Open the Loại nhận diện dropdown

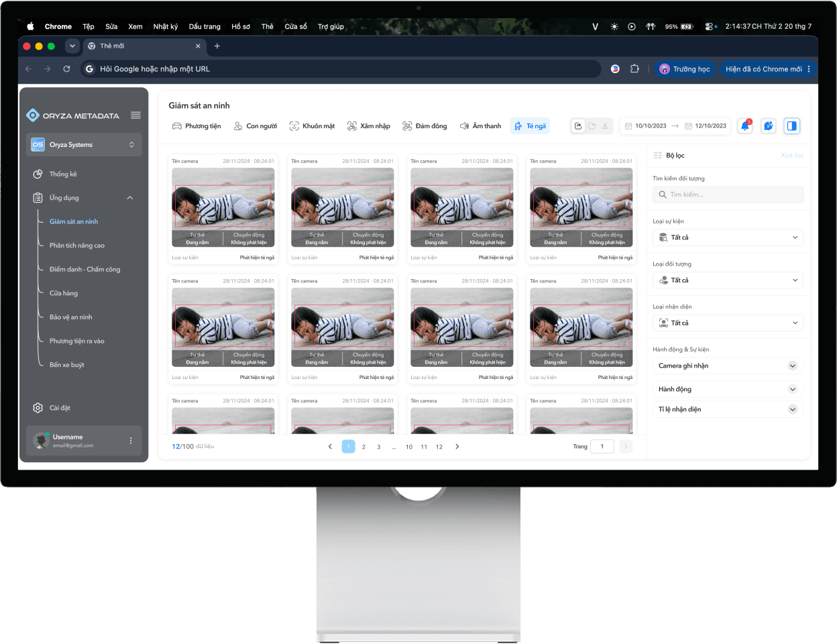728,323
